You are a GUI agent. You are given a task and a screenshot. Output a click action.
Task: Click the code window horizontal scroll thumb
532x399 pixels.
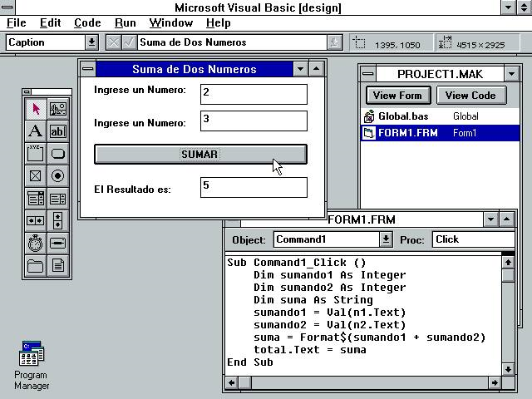(x=245, y=382)
